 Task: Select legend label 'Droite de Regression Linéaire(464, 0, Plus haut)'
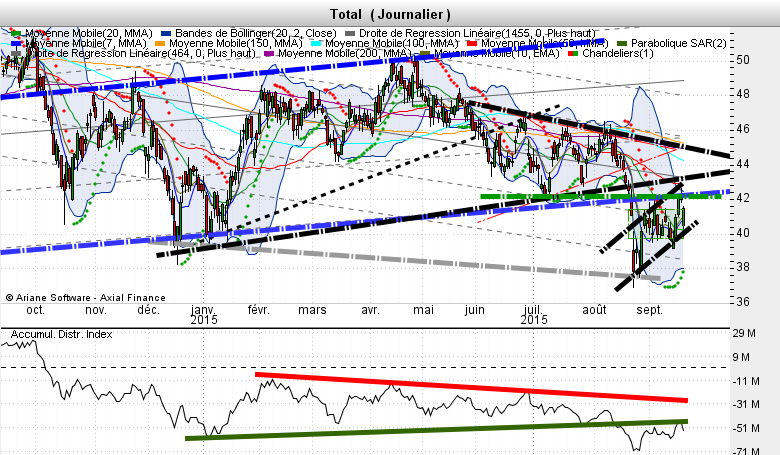click(x=140, y=53)
